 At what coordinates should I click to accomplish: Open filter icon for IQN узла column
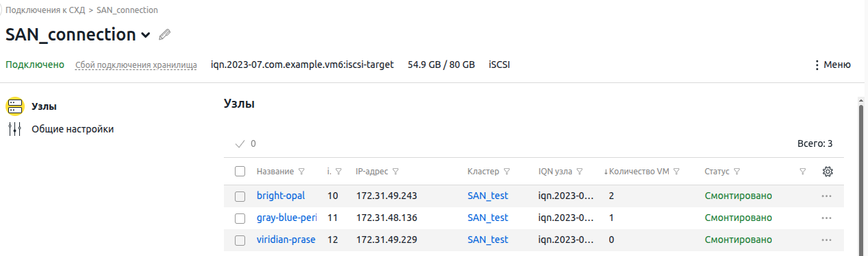[580, 172]
